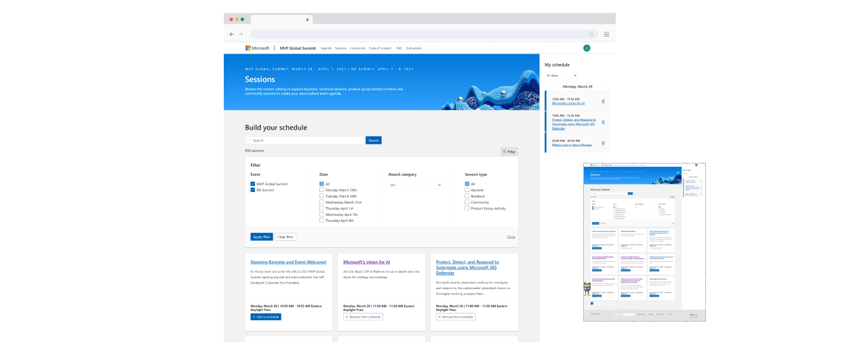
Task: Check Product Group Activity session type
Action: [467, 208]
